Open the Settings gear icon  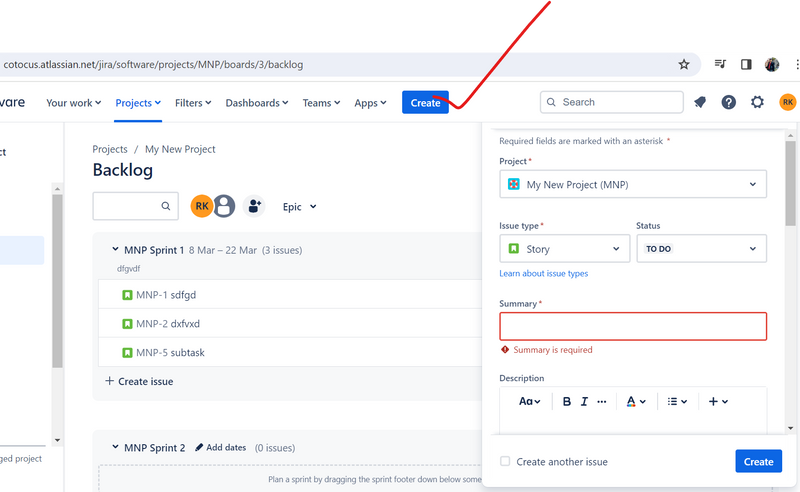[757, 102]
